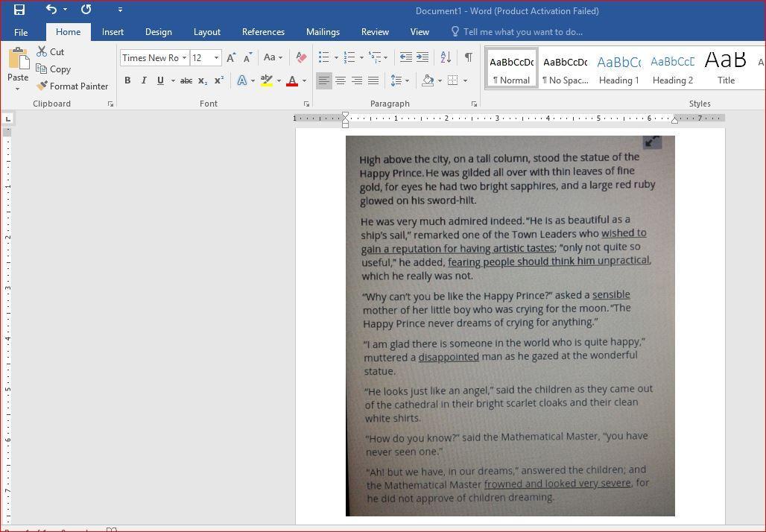The width and height of the screenshot is (766, 532).
Task: Toggle subscript formatting
Action: [x=203, y=80]
